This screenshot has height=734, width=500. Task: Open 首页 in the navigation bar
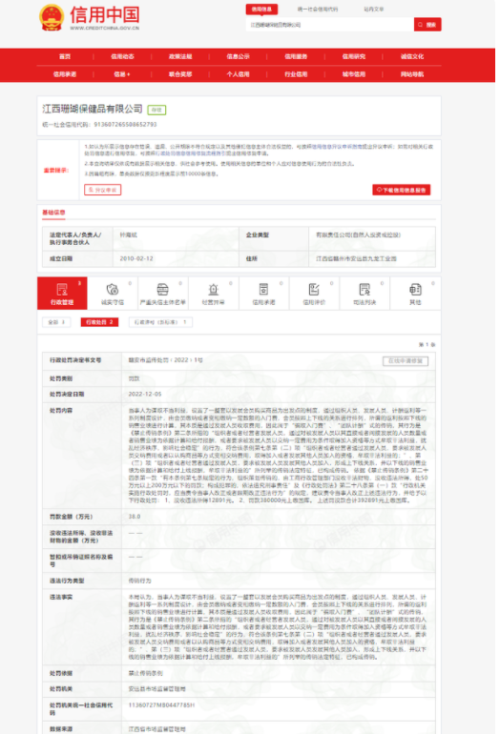tap(65, 57)
